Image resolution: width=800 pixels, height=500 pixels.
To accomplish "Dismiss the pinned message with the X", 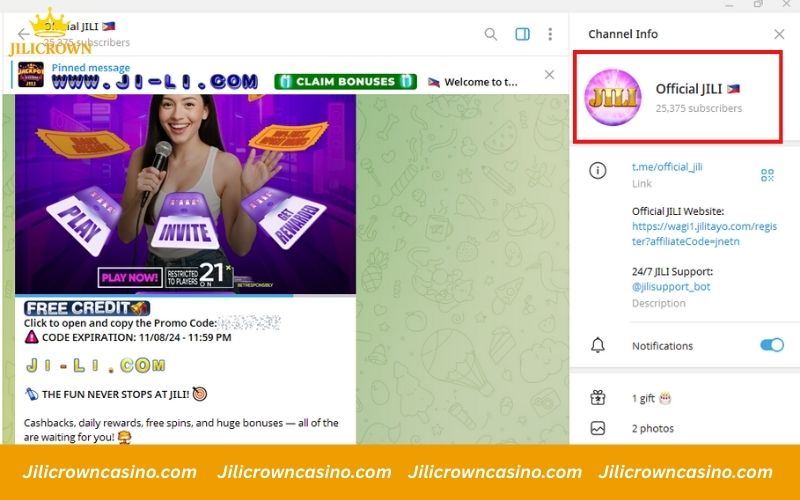I will [549, 75].
